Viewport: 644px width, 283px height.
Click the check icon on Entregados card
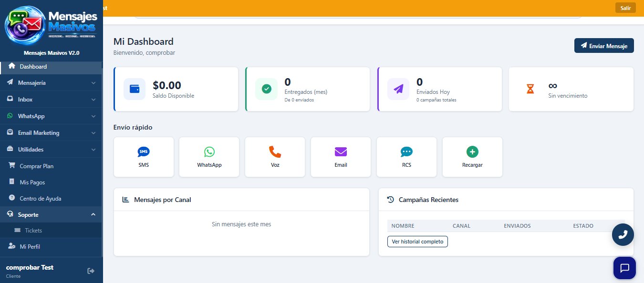coord(266,89)
